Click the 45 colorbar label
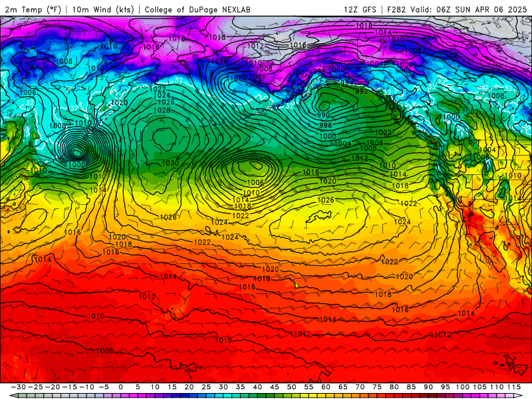 275,387
